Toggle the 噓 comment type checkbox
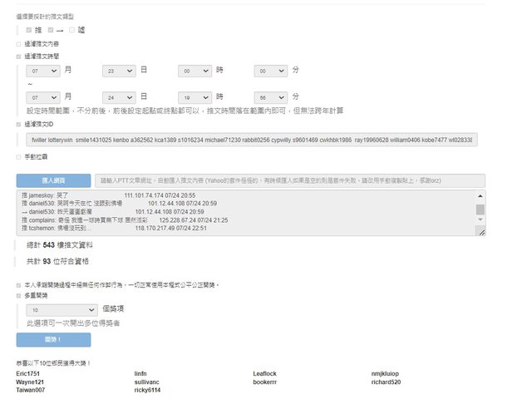 (72, 30)
